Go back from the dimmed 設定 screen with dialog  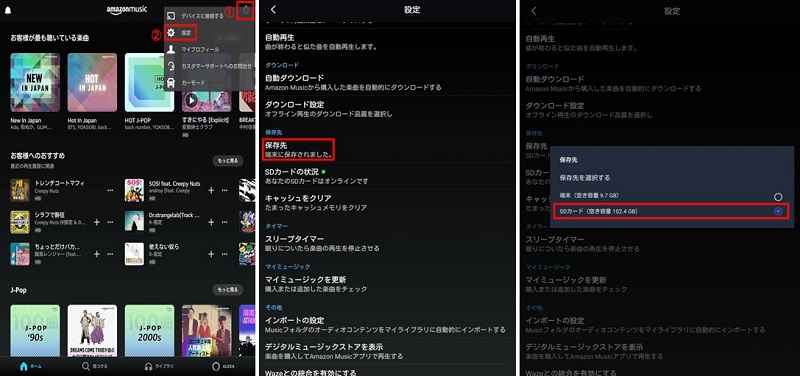[x=534, y=11]
